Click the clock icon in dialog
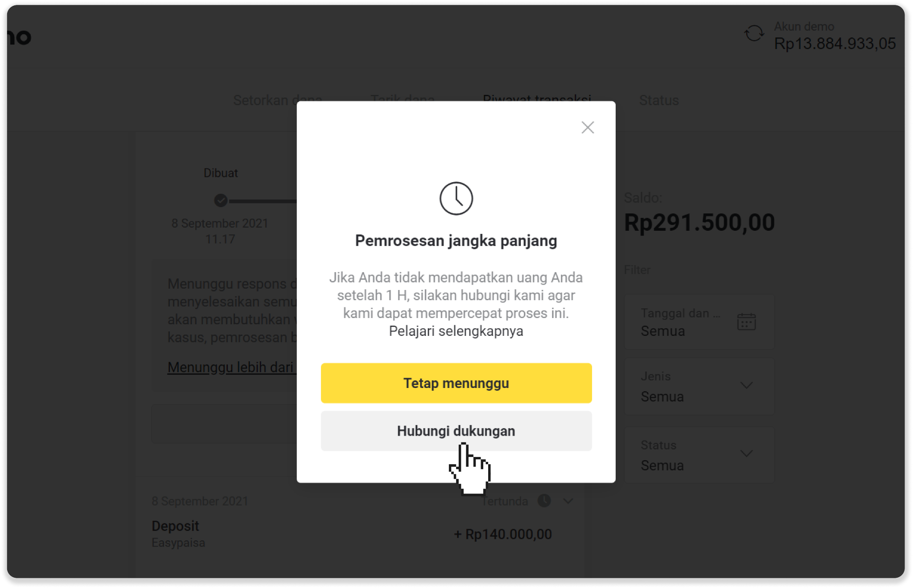This screenshot has height=588, width=913. [x=456, y=198]
